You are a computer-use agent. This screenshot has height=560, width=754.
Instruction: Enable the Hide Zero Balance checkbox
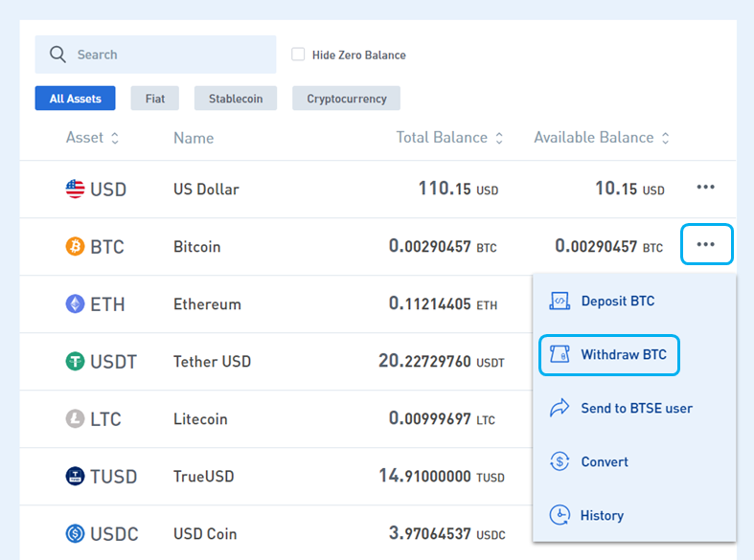(298, 55)
